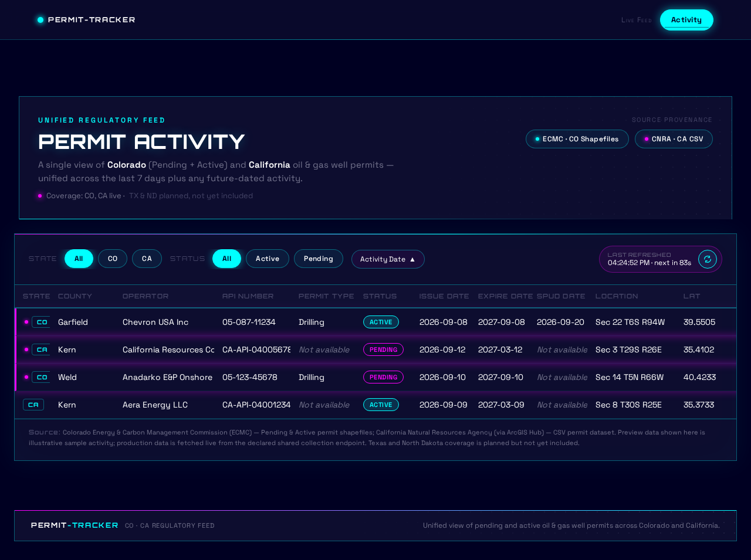751x560 pixels.
Task: Select API number CA-API-04001234
Action: (x=256, y=405)
